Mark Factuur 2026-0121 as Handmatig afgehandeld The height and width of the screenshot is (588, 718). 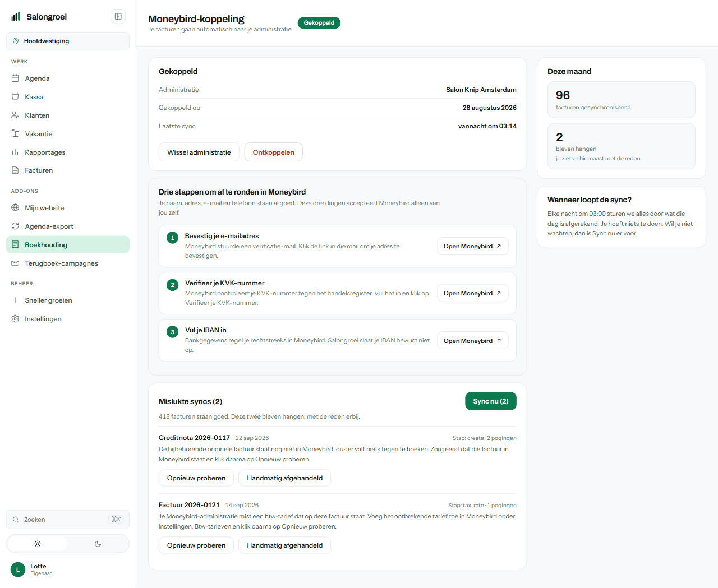click(x=285, y=545)
